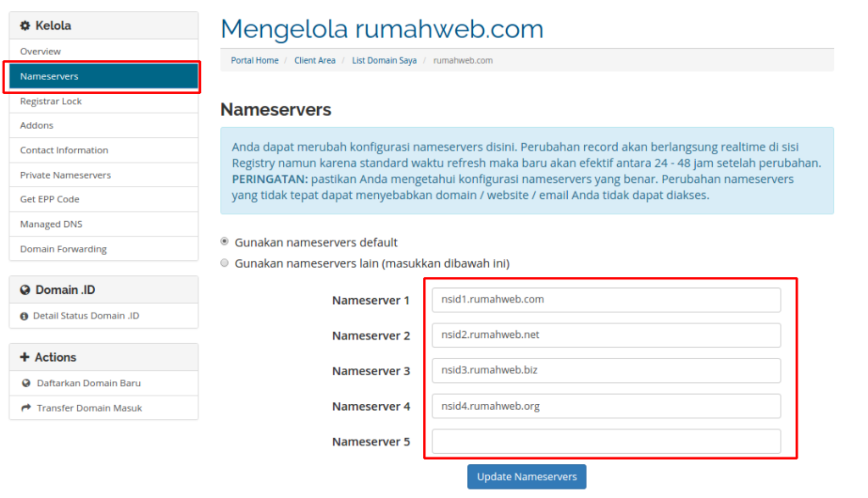Open the Managed DNS page
The image size is (868, 498).
103,224
